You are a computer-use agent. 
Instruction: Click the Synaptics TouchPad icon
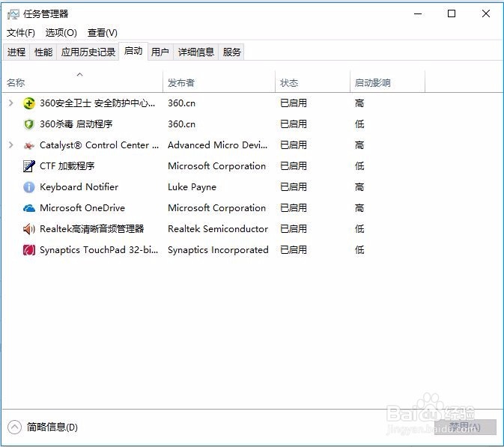click(29, 250)
